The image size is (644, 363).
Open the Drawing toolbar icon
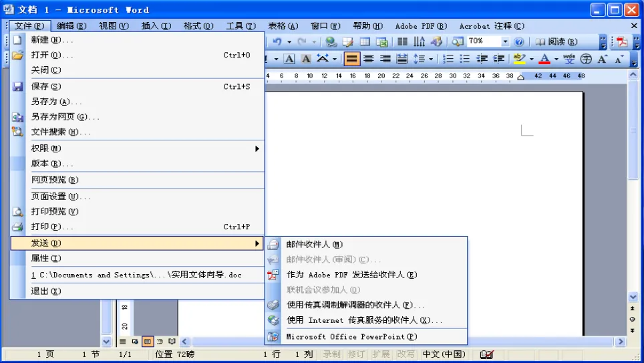[436, 41]
